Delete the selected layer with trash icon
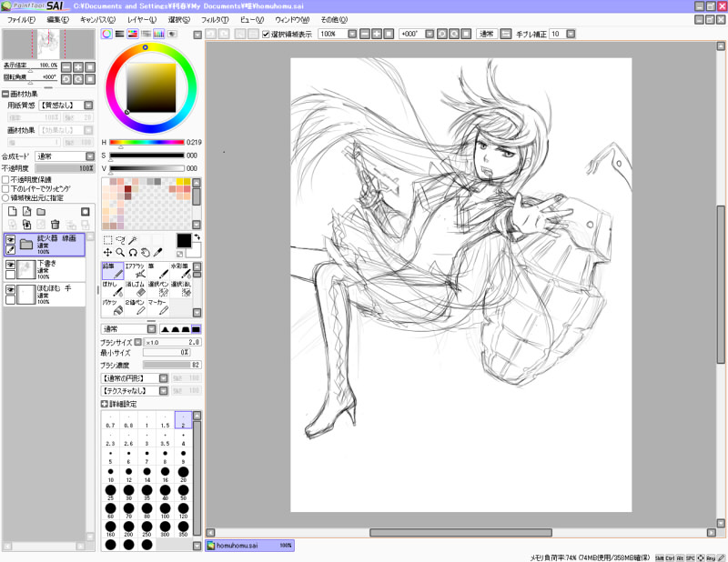 click(56, 225)
